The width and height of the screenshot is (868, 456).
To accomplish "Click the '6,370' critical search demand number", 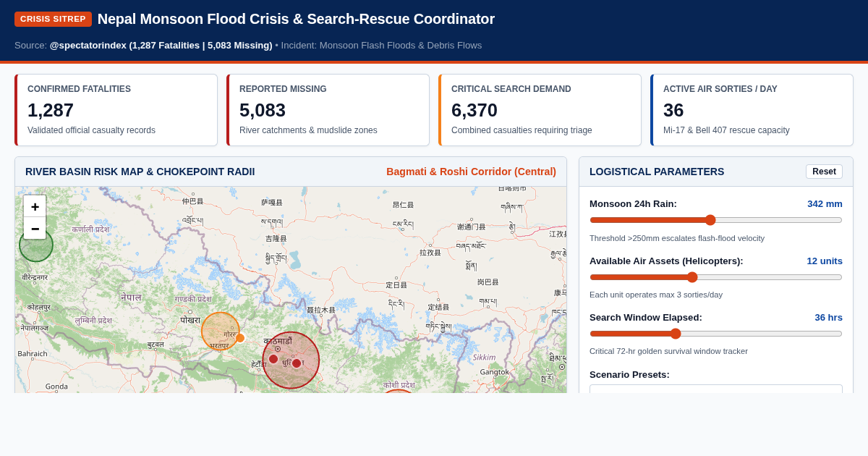I will [x=475, y=110].
